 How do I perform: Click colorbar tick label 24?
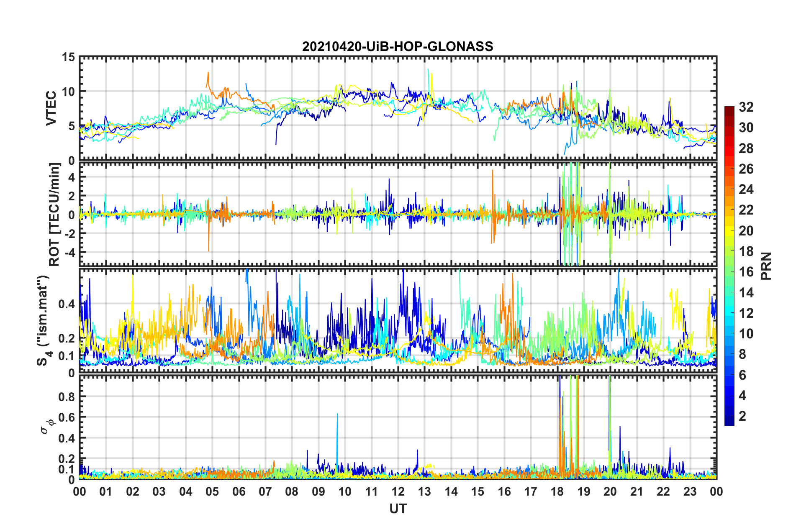(746, 189)
